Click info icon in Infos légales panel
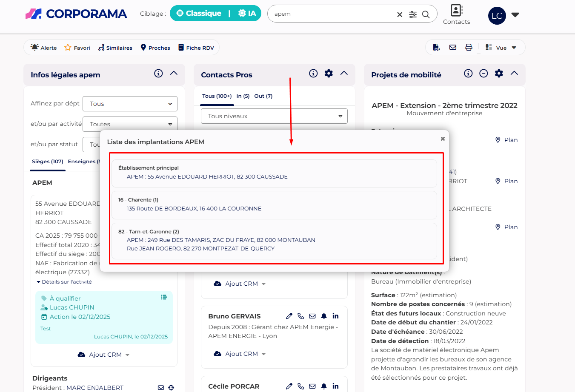This screenshot has height=392, width=575. tap(158, 74)
